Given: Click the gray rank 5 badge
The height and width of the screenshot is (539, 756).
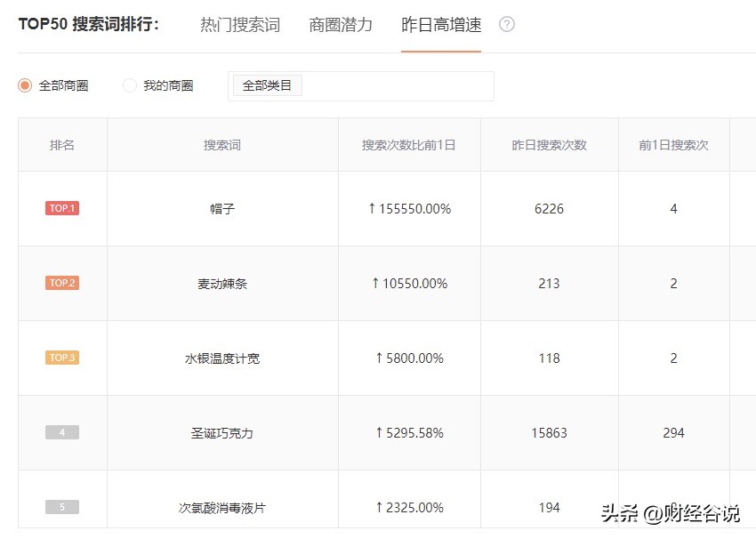Looking at the screenshot, I should tap(61, 505).
